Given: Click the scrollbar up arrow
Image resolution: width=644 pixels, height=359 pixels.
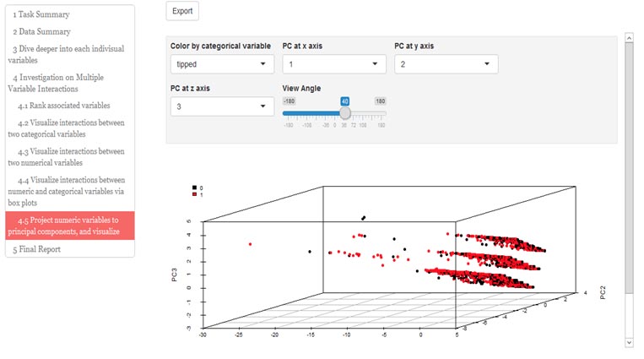Looking at the screenshot, I should [628, 37].
